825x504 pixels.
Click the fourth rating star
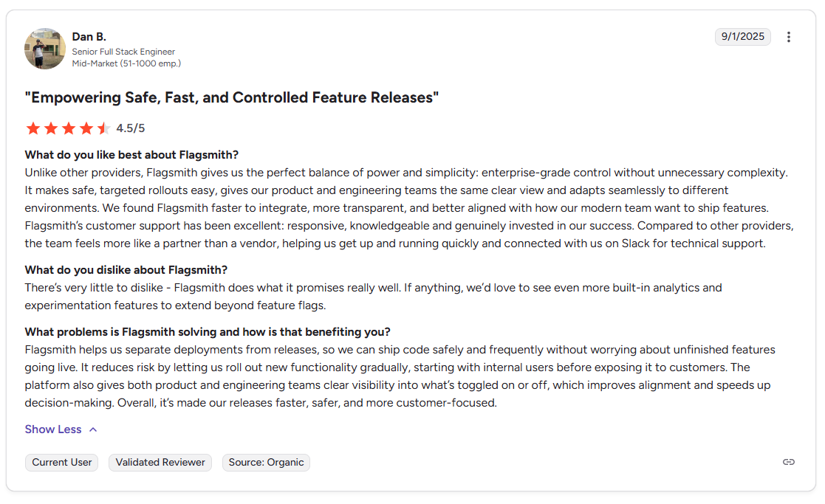click(86, 128)
